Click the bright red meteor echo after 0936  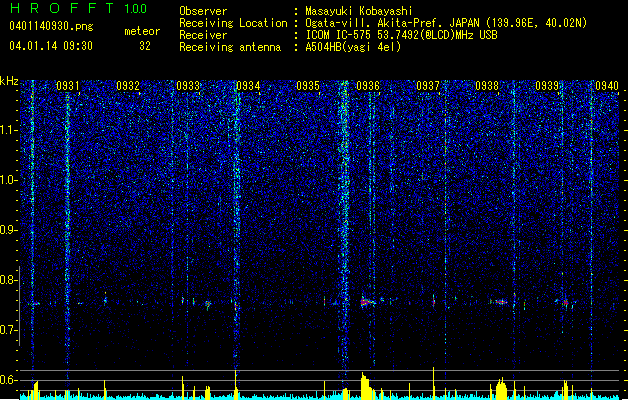click(367, 302)
